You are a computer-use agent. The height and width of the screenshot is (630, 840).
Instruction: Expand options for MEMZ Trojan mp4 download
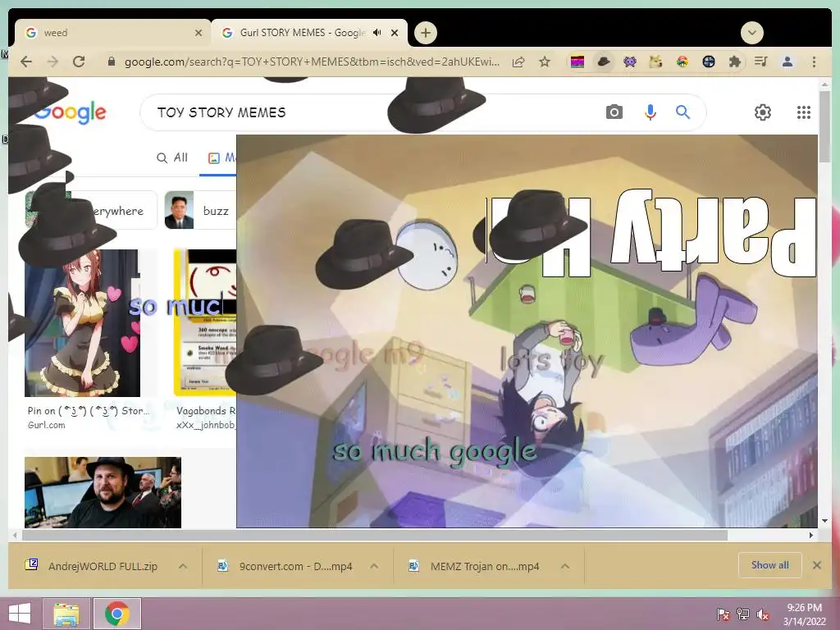[565, 566]
